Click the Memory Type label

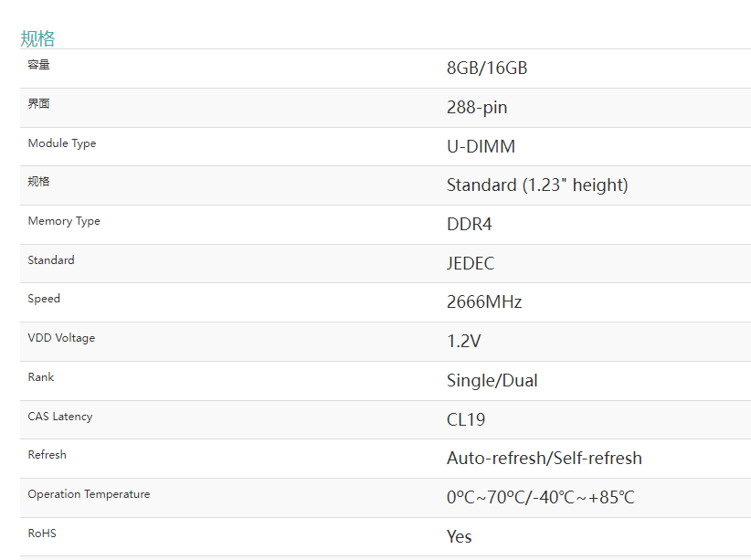[64, 221]
